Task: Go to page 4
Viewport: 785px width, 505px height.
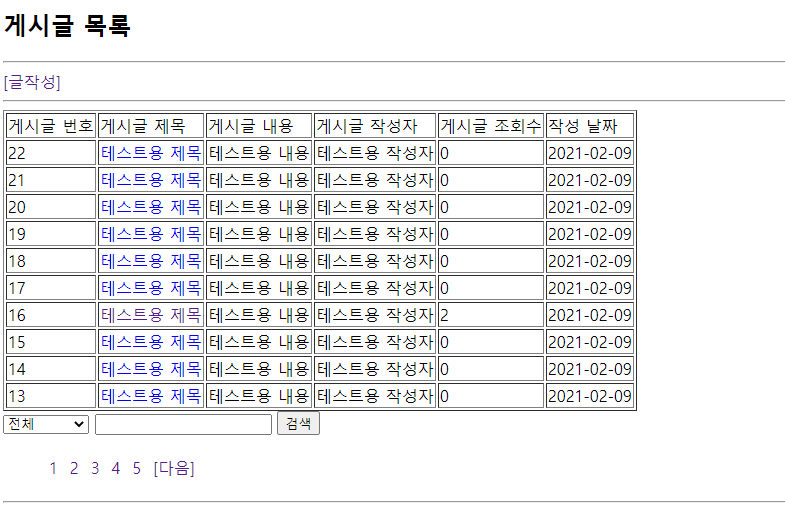Action: tap(116, 468)
